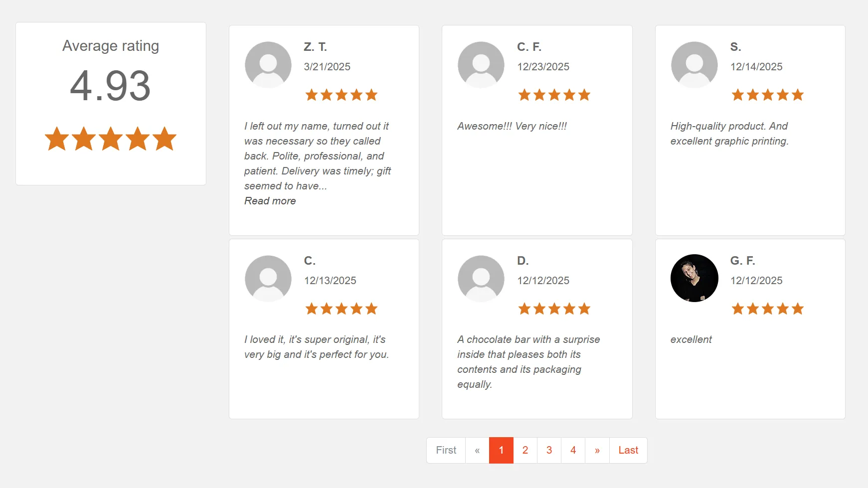
Task: Click the large average rating star display
Action: [x=111, y=139]
